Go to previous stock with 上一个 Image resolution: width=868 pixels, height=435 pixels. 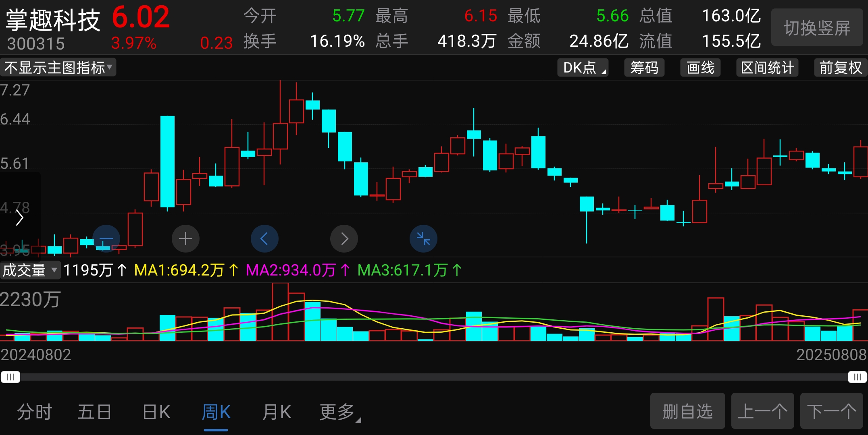(762, 411)
